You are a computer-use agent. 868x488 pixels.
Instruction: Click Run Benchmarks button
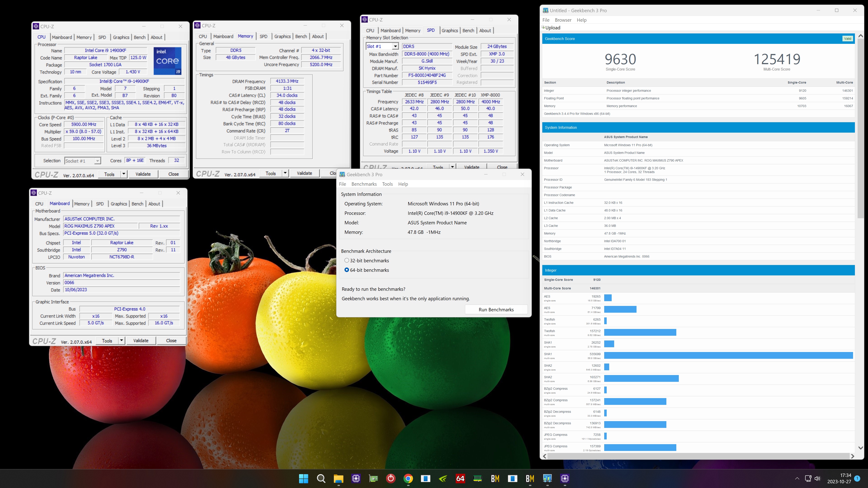pyautogui.click(x=496, y=310)
